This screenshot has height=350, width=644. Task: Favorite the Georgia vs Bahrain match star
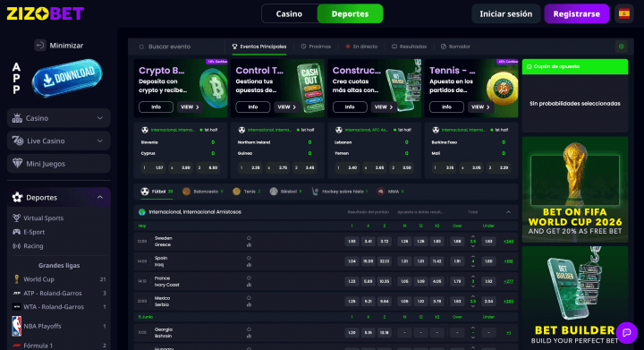point(249,329)
